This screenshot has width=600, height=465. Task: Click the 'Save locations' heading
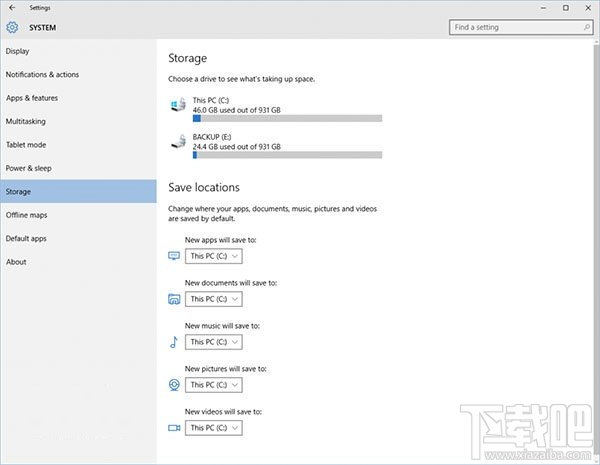pyautogui.click(x=204, y=187)
